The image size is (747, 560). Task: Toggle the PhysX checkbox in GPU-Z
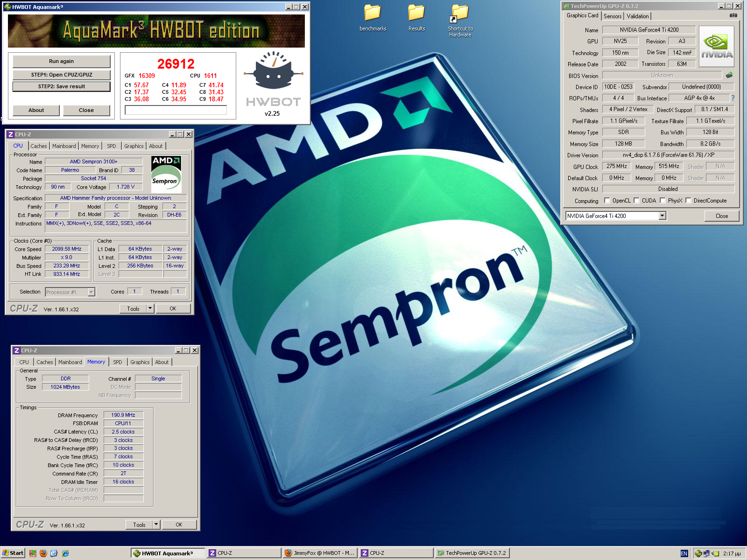(x=662, y=201)
